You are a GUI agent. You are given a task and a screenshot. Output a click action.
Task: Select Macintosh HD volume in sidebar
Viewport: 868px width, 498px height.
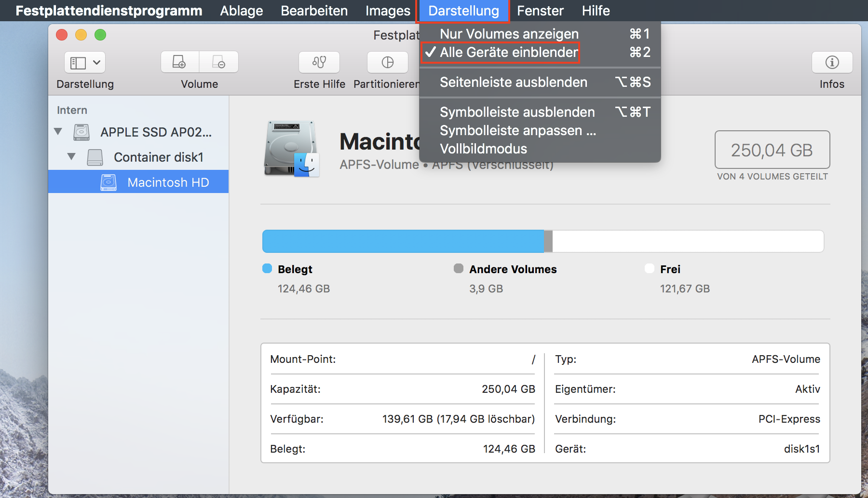[x=168, y=182]
